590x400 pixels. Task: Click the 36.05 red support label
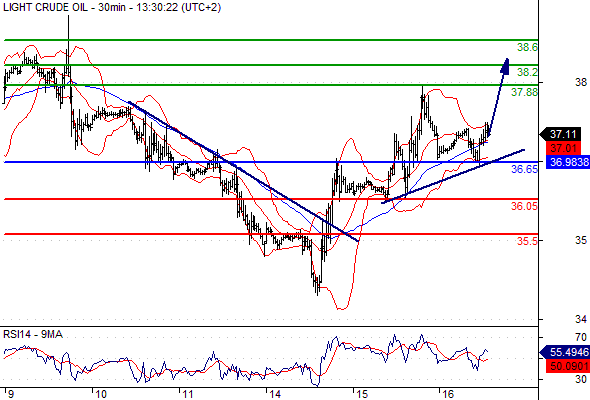[x=525, y=206]
